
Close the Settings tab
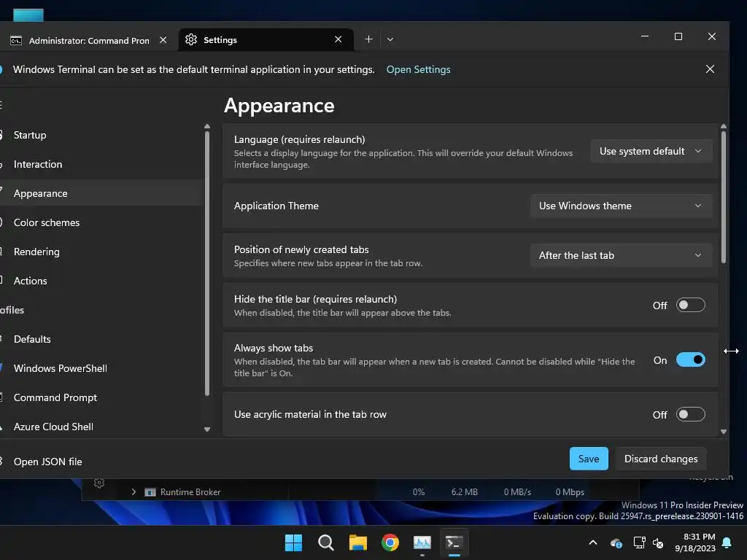tap(338, 39)
